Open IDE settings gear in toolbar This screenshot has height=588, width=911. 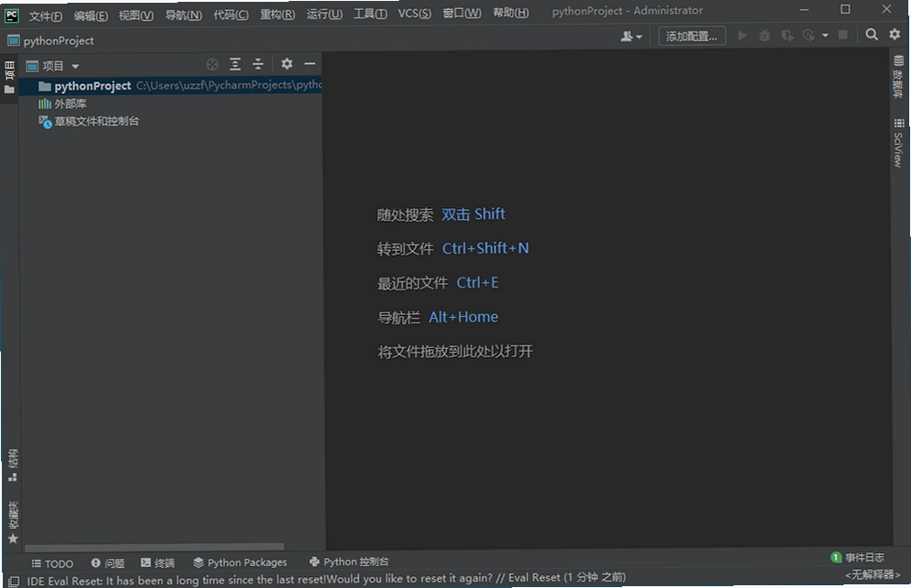click(895, 34)
